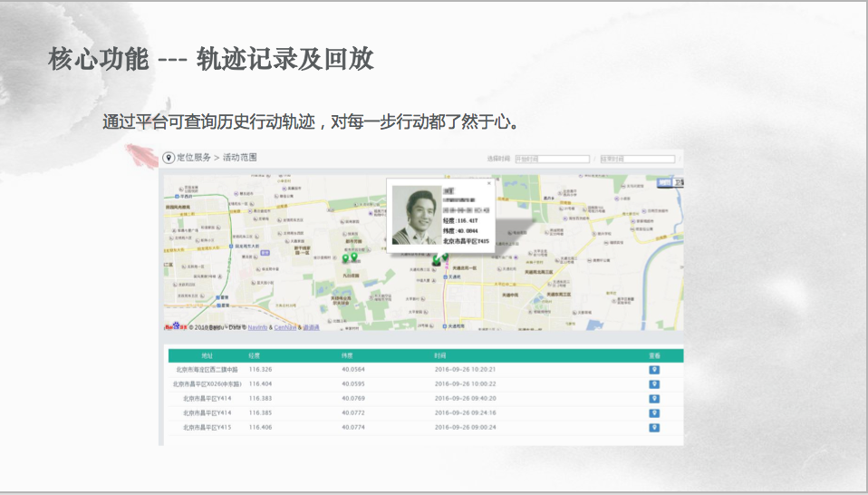
Task: Close the map info popup window
Action: coord(489,183)
